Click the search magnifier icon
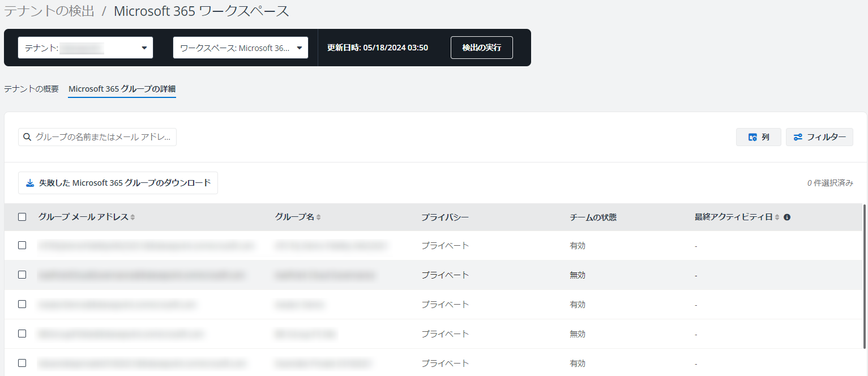868x376 pixels. point(27,137)
